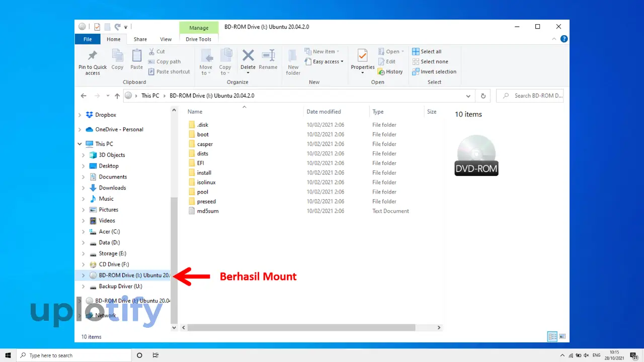Click the New folder icon

click(x=293, y=55)
